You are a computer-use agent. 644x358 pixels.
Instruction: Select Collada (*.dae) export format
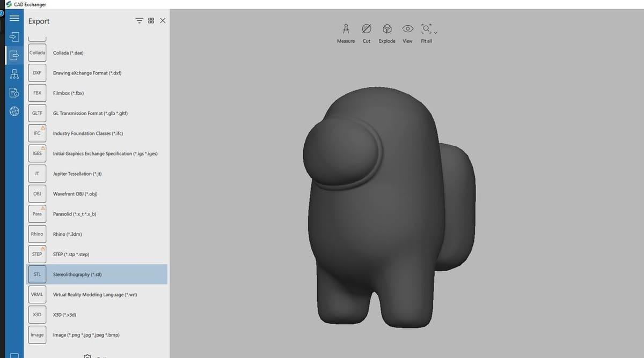click(97, 53)
